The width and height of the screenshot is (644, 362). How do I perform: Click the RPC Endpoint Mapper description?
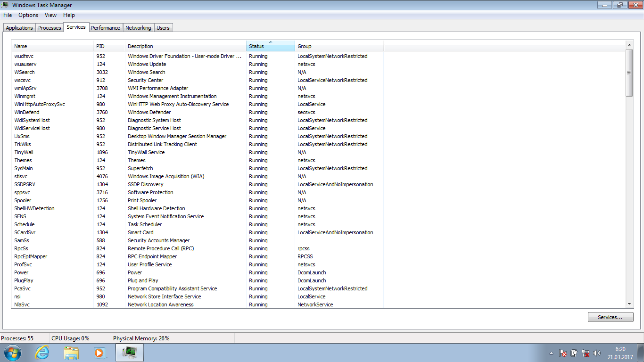[153, 256]
